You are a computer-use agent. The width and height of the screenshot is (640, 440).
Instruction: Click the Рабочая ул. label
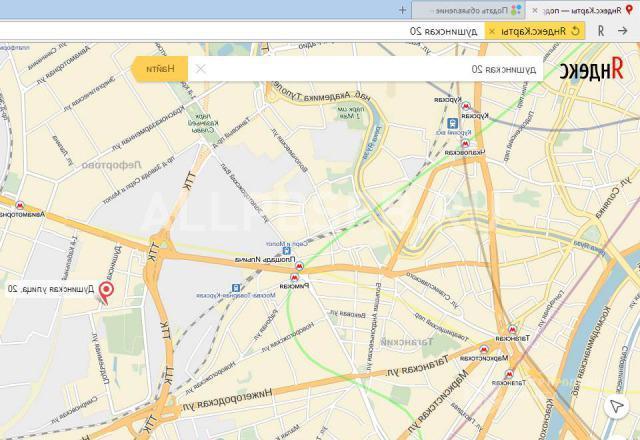[x=265, y=324]
